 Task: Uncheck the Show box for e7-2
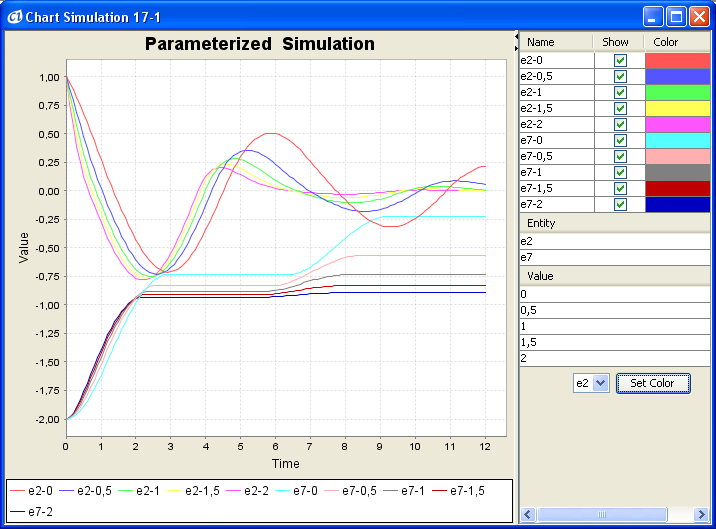[x=620, y=204]
